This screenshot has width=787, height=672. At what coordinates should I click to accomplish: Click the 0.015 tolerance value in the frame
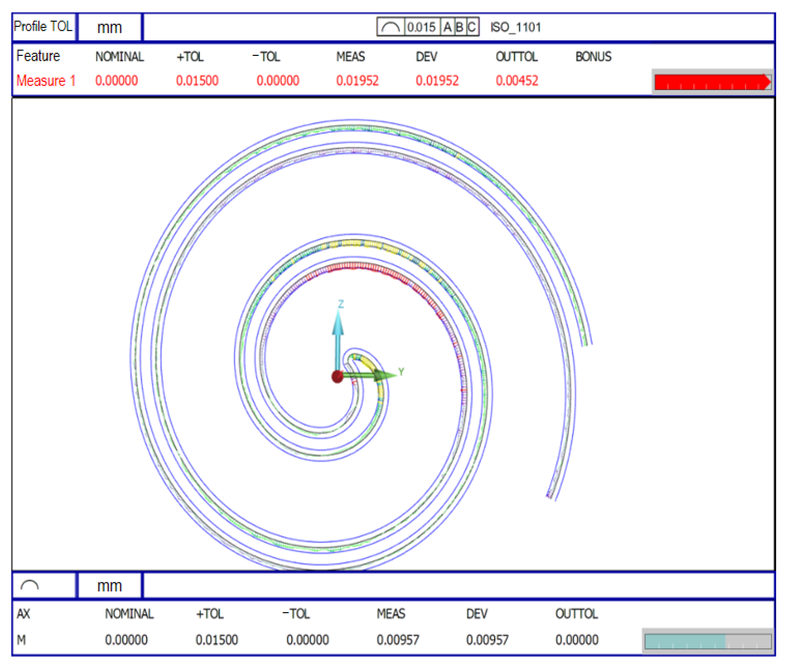(421, 27)
